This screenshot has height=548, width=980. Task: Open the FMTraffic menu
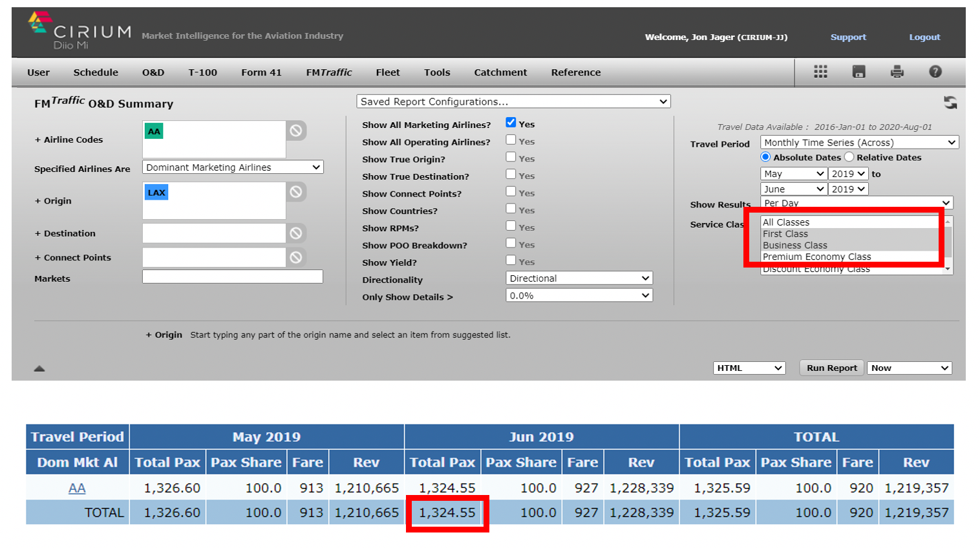[x=329, y=72]
